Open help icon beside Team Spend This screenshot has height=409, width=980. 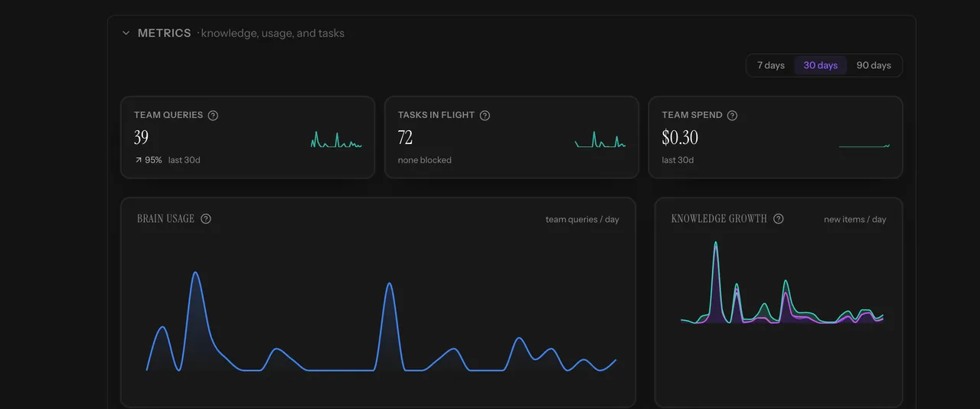click(x=732, y=116)
